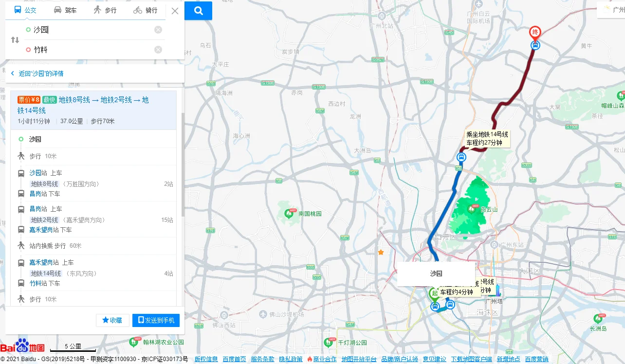This screenshot has height=364, width=625.
Task: Clear the 竹料 destination input
Action: tap(158, 49)
